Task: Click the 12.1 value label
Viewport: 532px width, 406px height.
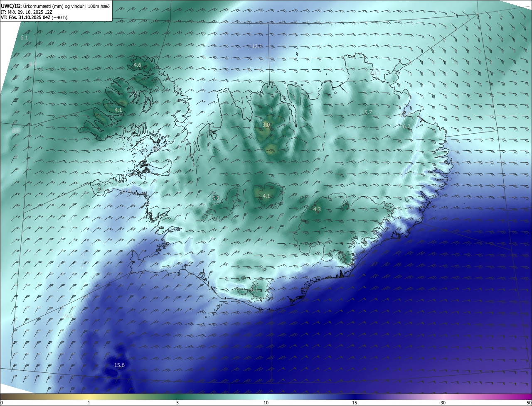Action: pyautogui.click(x=257, y=46)
